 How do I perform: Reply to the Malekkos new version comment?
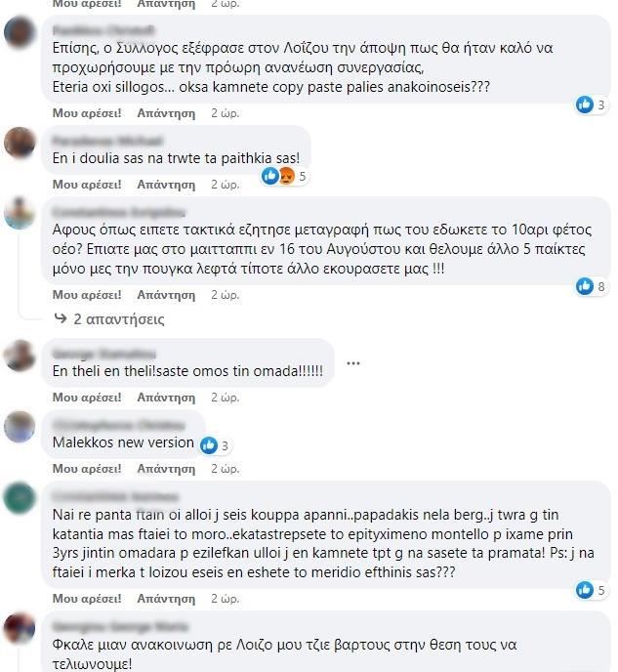pyautogui.click(x=166, y=469)
